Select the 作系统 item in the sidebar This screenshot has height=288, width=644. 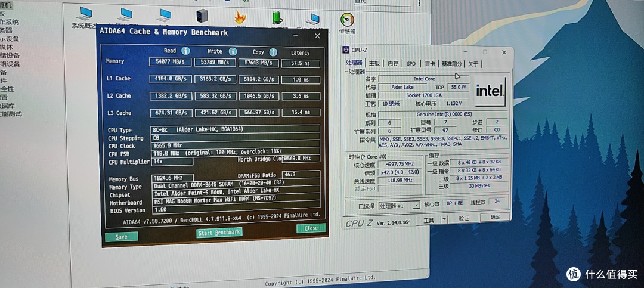tap(9, 22)
